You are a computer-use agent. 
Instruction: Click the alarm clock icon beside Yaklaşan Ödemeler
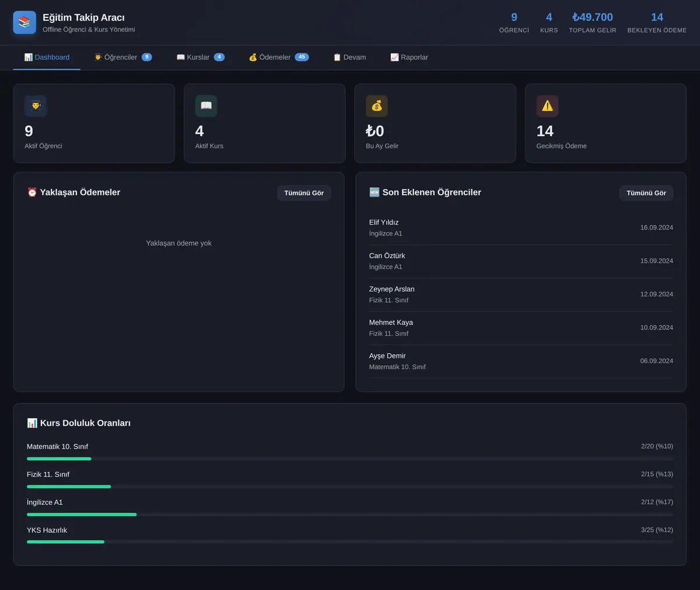coord(32,192)
